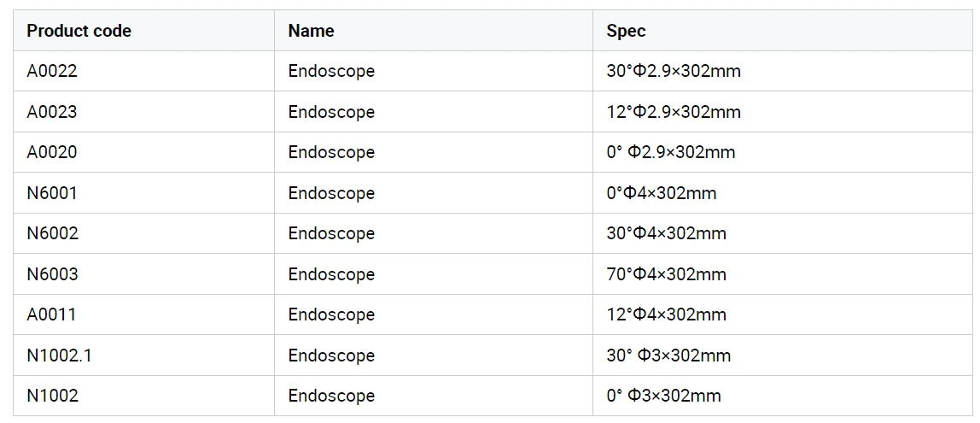This screenshot has width=980, height=423.
Task: Select product code A0011 cell
Action: [143, 314]
